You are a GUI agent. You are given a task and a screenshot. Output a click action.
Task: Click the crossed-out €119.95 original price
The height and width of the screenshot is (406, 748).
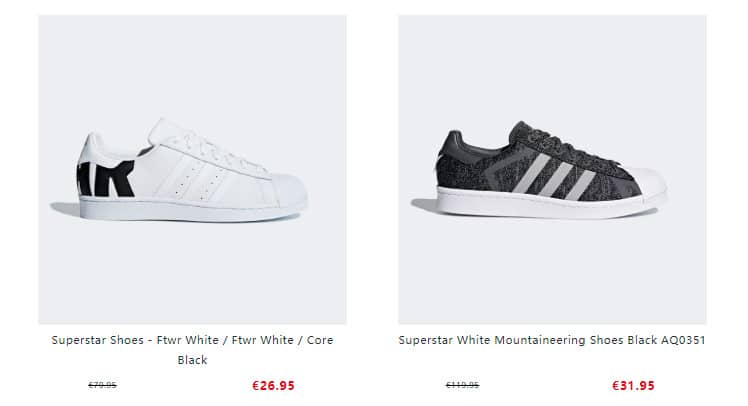462,385
